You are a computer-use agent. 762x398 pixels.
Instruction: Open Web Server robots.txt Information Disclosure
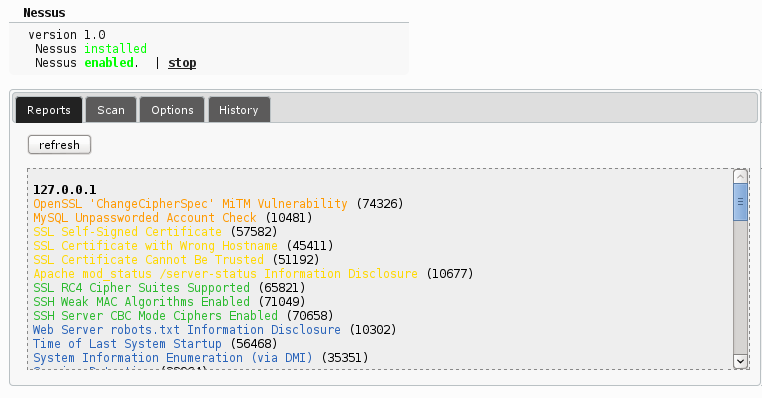click(x=187, y=330)
